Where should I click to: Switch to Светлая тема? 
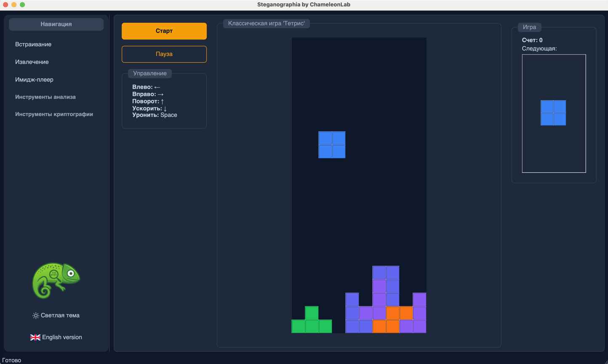pyautogui.click(x=56, y=315)
